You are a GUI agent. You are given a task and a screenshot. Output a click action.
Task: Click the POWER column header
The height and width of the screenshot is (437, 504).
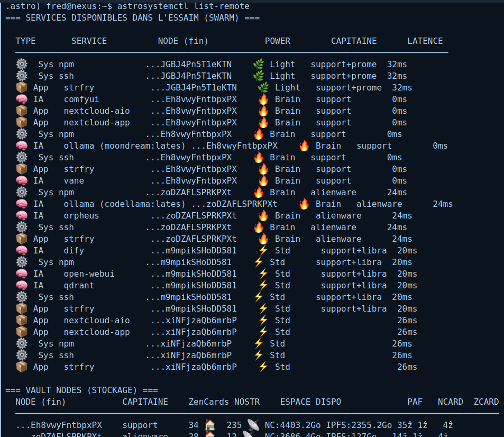point(277,41)
